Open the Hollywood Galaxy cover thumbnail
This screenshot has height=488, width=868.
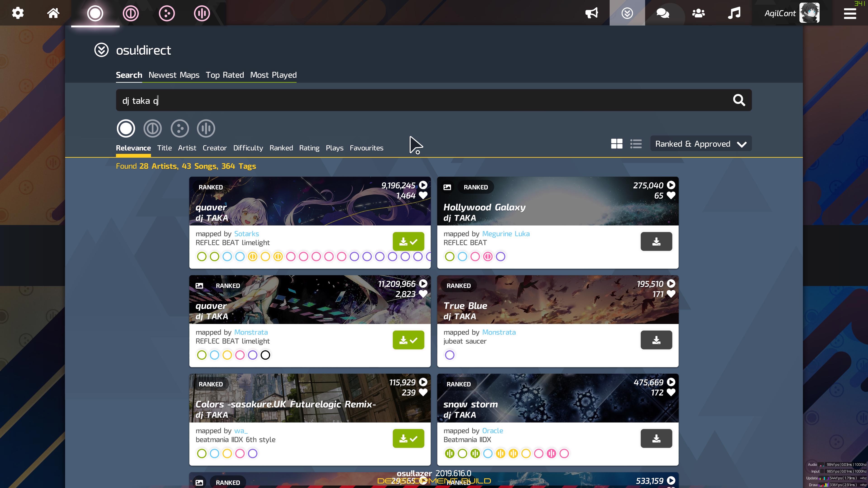[558, 201]
